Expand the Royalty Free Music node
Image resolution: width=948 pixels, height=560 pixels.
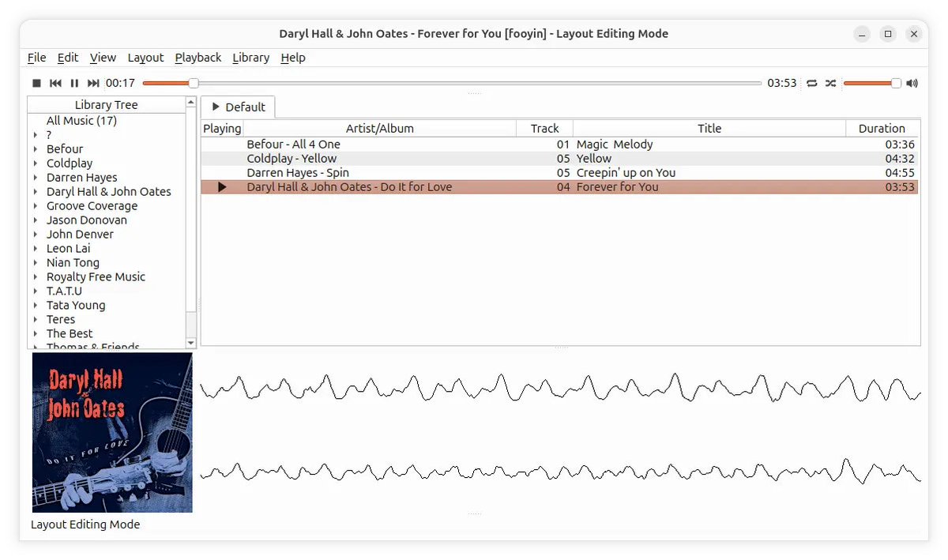[36, 277]
